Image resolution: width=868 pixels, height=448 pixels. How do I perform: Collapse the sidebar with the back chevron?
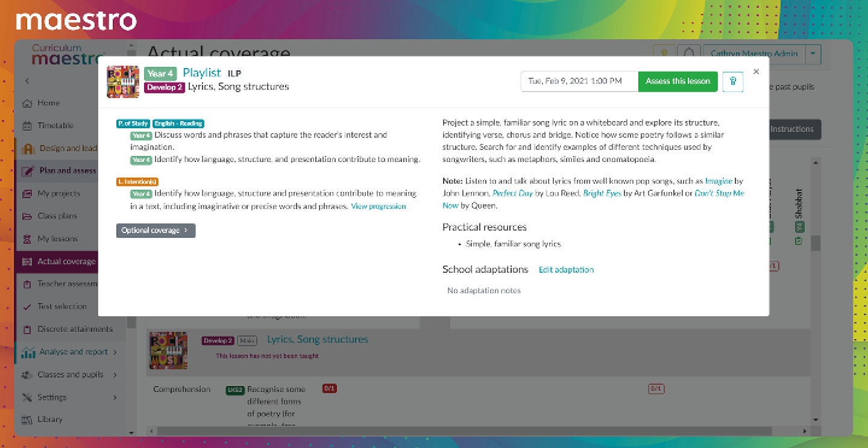pyautogui.click(x=27, y=81)
